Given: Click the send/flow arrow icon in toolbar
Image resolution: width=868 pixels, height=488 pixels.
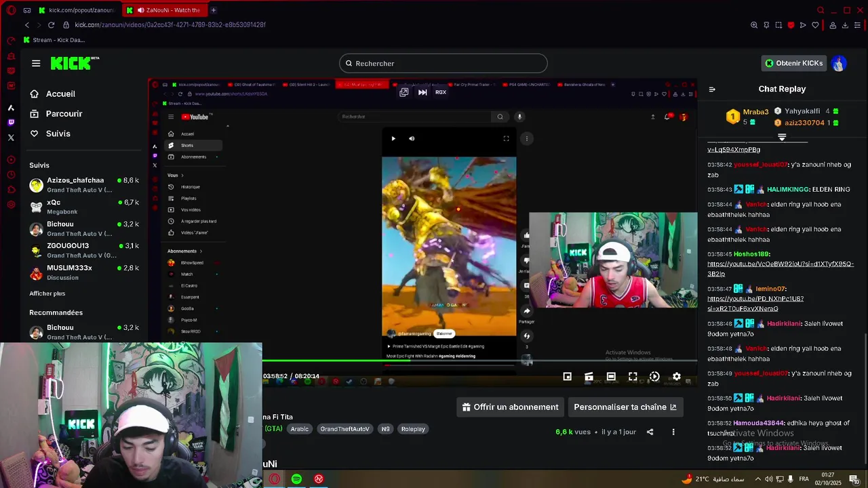Looking at the screenshot, I should coord(803,25).
